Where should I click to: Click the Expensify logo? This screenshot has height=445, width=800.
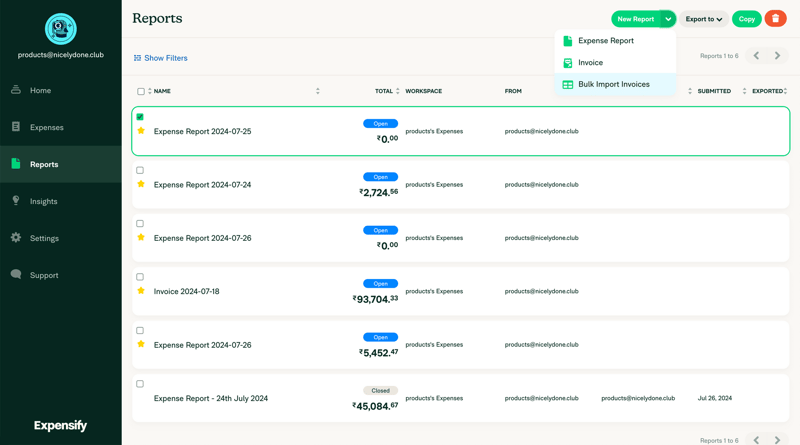click(x=60, y=425)
